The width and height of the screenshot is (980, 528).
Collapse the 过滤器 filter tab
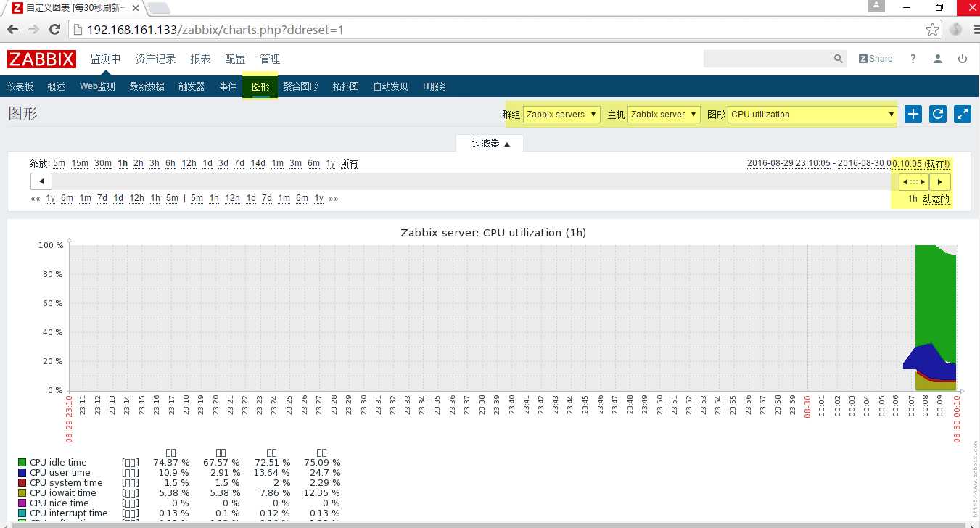click(490, 144)
